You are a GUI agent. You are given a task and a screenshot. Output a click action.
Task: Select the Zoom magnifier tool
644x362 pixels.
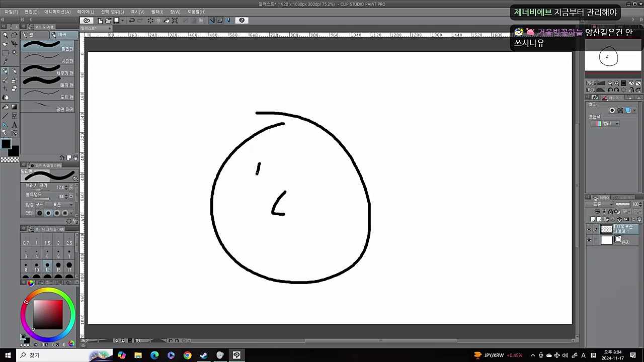pyautogui.click(x=5, y=35)
